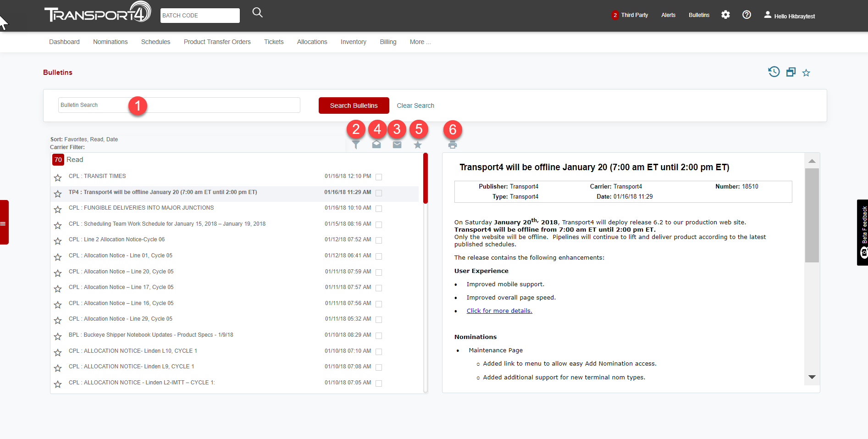Expand the red side panel tab on left
Viewport: 868px width, 439px height.
(x=4, y=222)
